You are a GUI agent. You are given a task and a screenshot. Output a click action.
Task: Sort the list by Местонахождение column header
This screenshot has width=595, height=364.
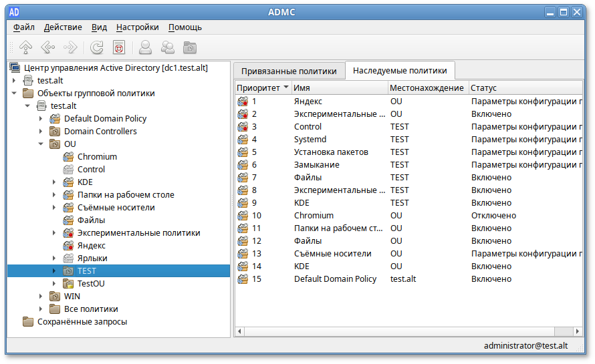427,87
